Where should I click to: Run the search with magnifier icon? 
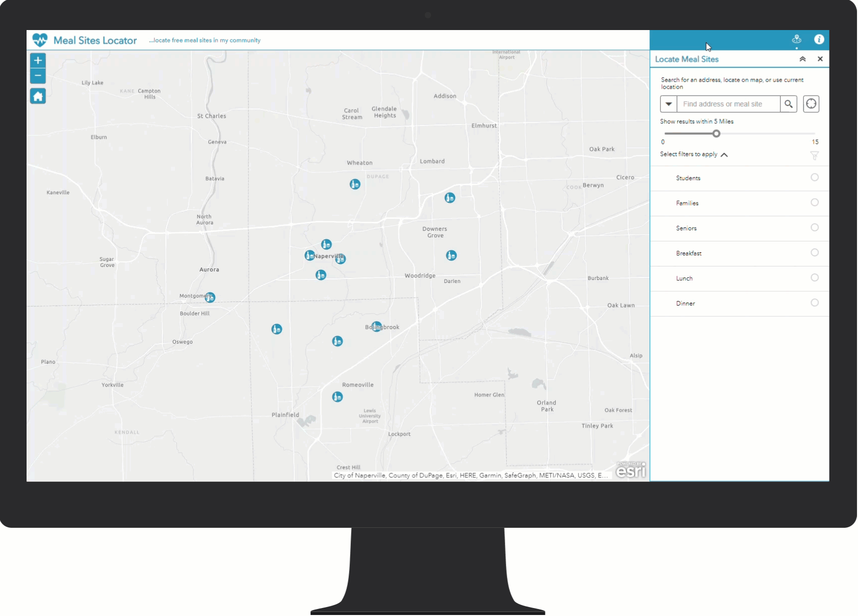point(789,104)
